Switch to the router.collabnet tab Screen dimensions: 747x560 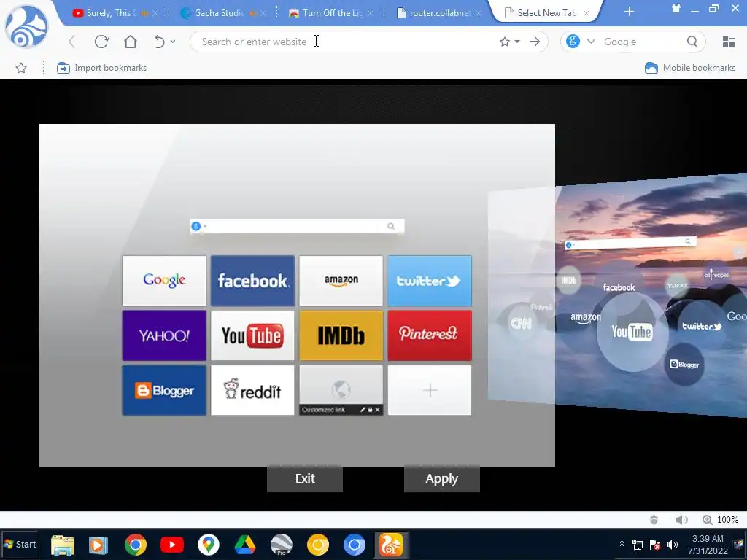[440, 13]
